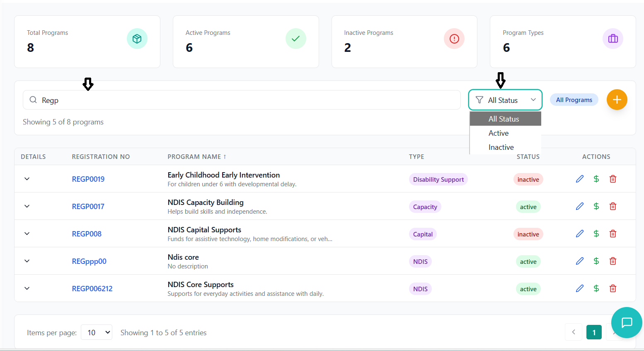Expand details chevron for REGP0017 row
This screenshot has width=644, height=351.
(27, 206)
